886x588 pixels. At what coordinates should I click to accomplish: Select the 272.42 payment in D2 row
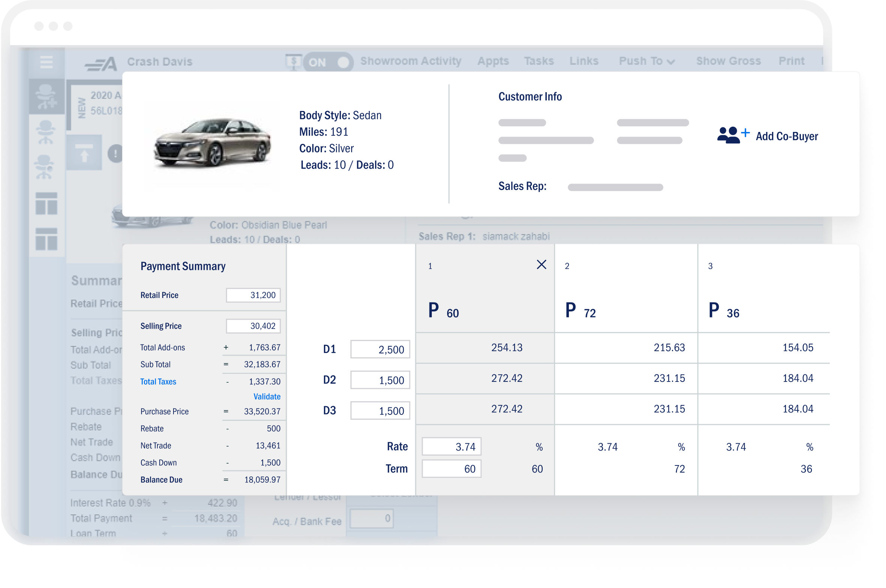(x=485, y=378)
